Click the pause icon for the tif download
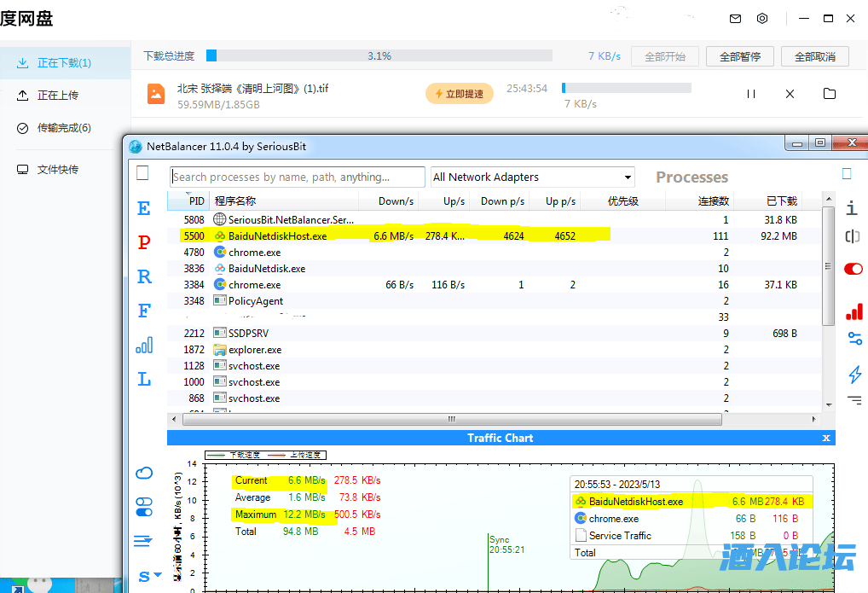The height and width of the screenshot is (593, 868). click(x=751, y=94)
